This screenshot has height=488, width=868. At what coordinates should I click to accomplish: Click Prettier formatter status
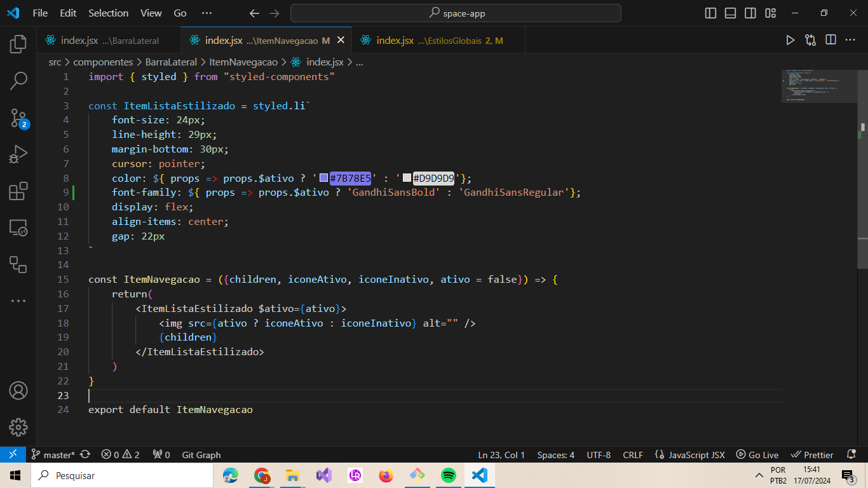point(812,455)
